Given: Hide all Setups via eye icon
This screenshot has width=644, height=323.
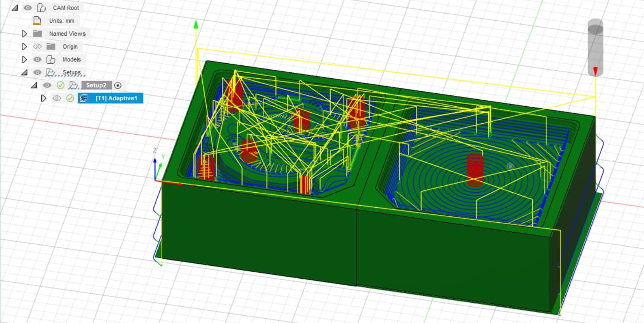Looking at the screenshot, I should click(x=37, y=72).
